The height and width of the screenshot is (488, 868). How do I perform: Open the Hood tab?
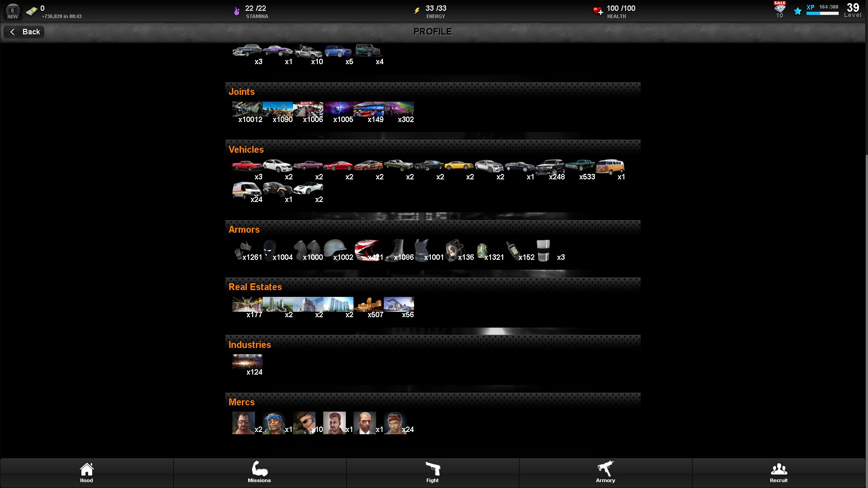tap(86, 473)
